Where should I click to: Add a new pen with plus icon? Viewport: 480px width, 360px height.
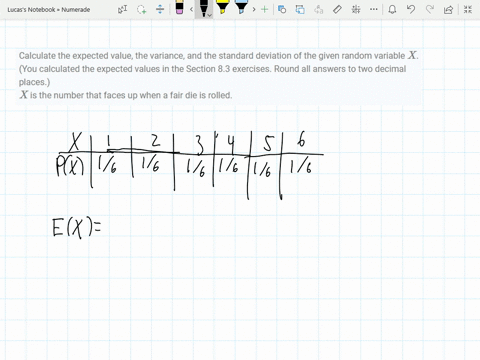pos(264,9)
